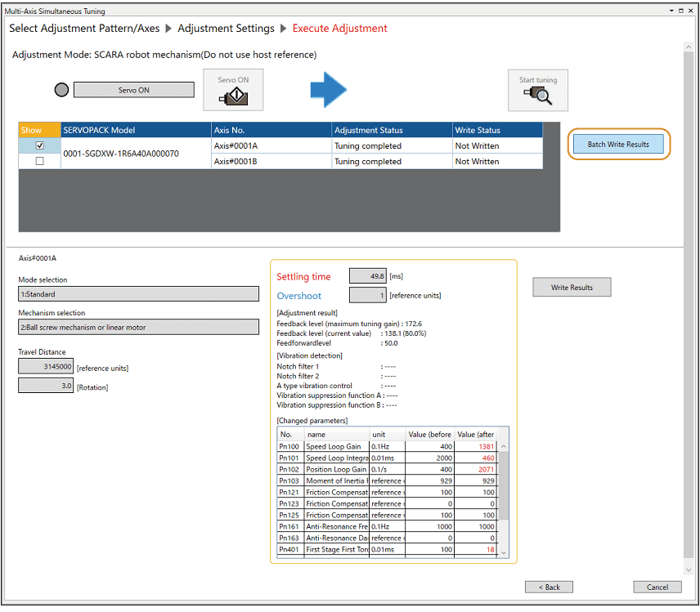700x612 pixels.
Task: Uncheck Show checkbox for Axis#0001A
Action: (x=39, y=145)
